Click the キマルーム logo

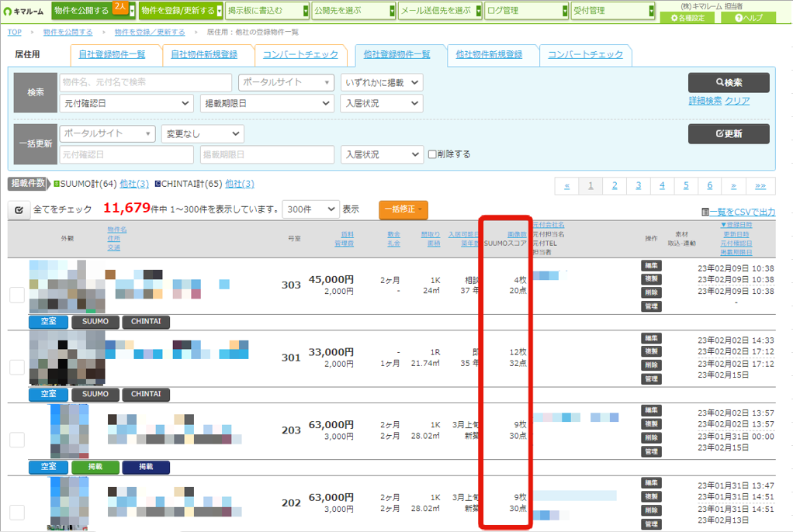(23, 11)
